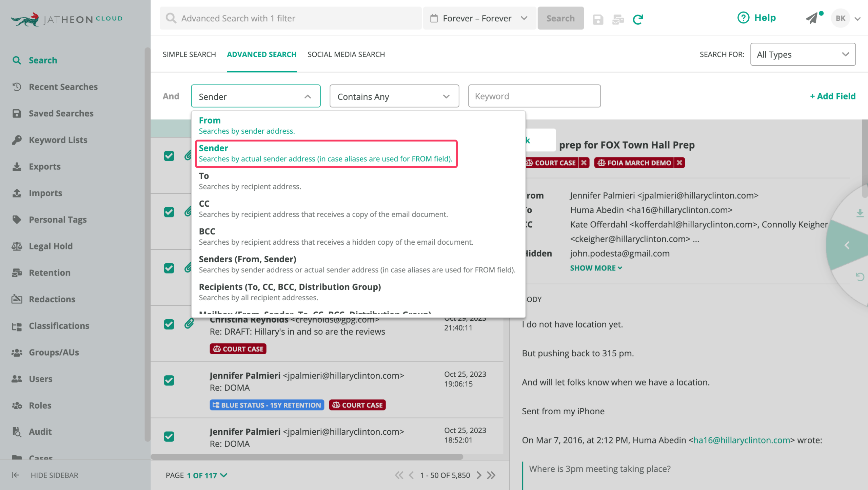Choose Recipients (To, CC, BCC, Distribution Group) option
Screen dimensions: 868x490
tap(358, 292)
